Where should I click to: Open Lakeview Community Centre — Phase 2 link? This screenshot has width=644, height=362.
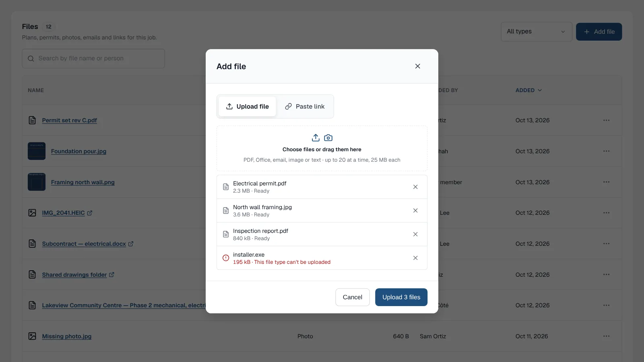pos(124,306)
